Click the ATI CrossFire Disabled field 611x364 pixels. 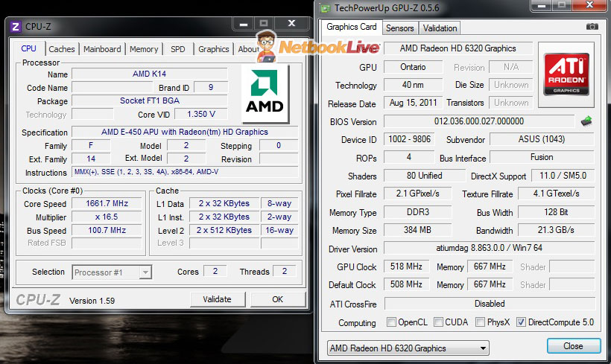pyautogui.click(x=490, y=304)
